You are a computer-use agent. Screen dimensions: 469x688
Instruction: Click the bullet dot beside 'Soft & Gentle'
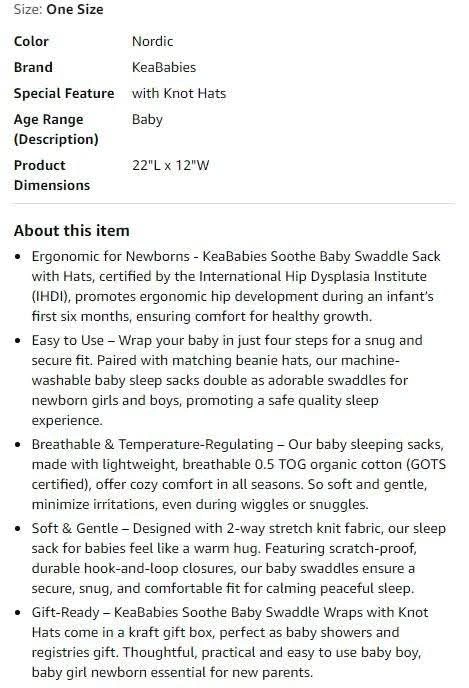pyautogui.click(x=18, y=528)
